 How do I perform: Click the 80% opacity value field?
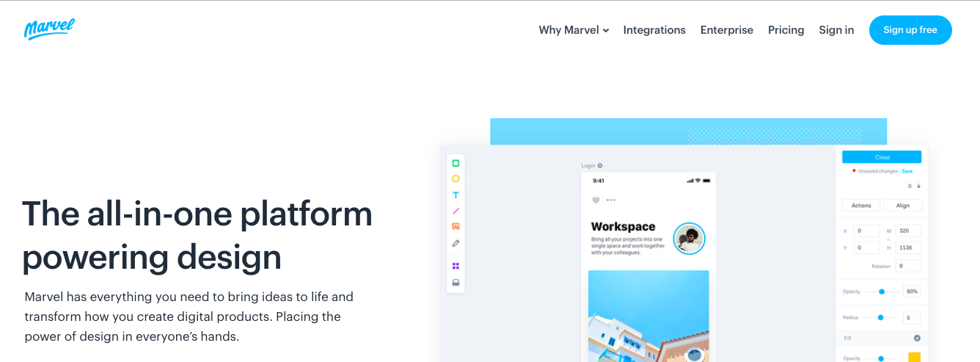point(912,292)
